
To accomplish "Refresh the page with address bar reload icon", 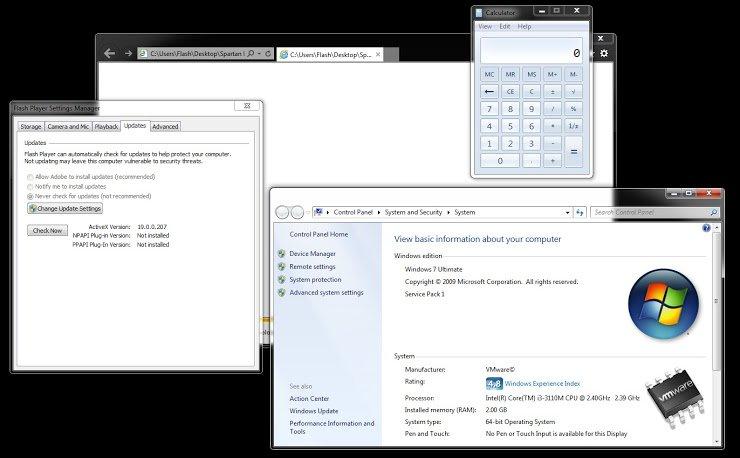I will (x=268, y=54).
